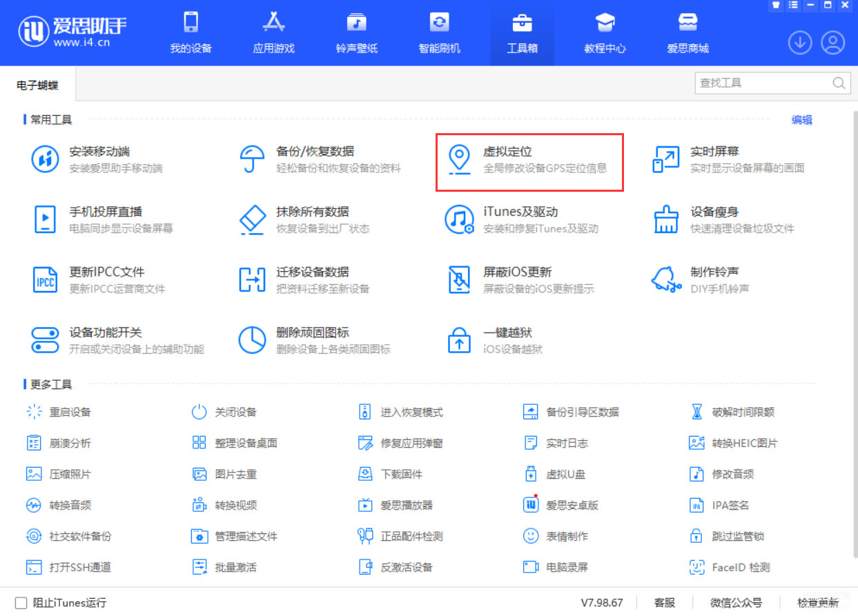
Task: Open 整理设备桌面 grid tool
Action: [235, 443]
